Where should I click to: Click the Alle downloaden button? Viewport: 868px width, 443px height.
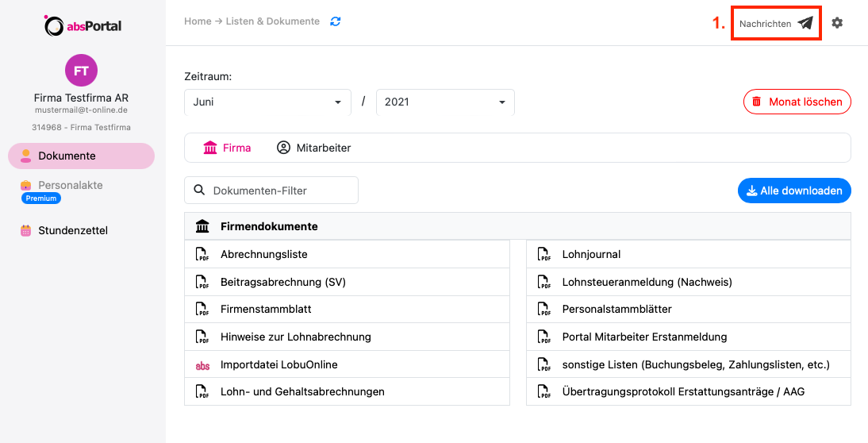794,191
